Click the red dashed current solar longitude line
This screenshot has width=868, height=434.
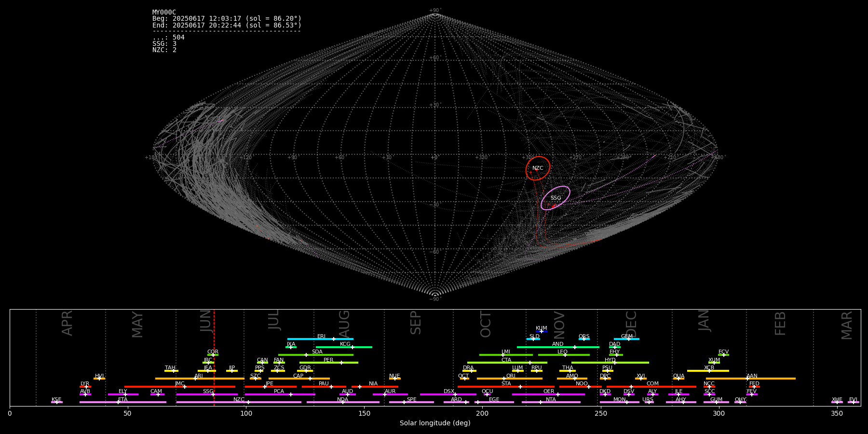pos(214,357)
